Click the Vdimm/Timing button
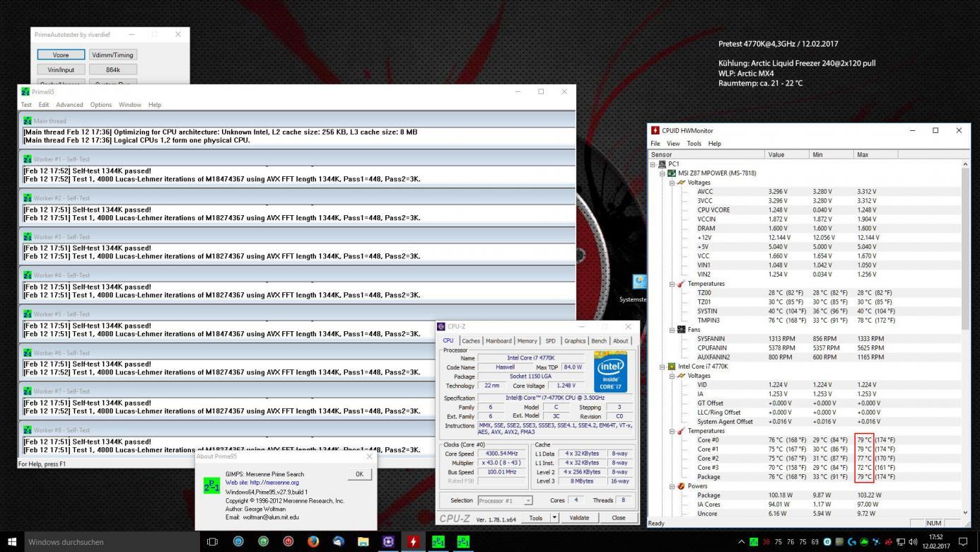The height and width of the screenshot is (552, 980). pos(113,54)
